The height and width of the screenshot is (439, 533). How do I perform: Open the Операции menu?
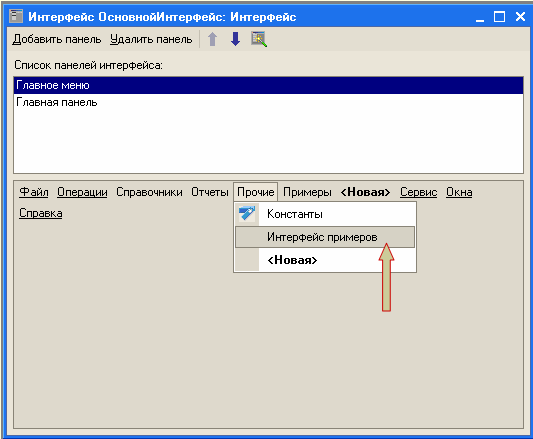coord(82,192)
